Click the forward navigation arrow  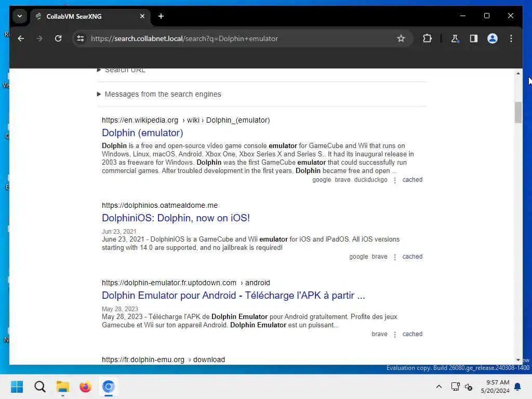(x=39, y=38)
